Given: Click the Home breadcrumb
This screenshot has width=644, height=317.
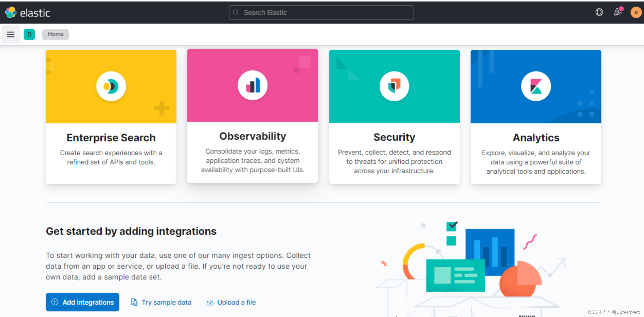Looking at the screenshot, I should (56, 34).
